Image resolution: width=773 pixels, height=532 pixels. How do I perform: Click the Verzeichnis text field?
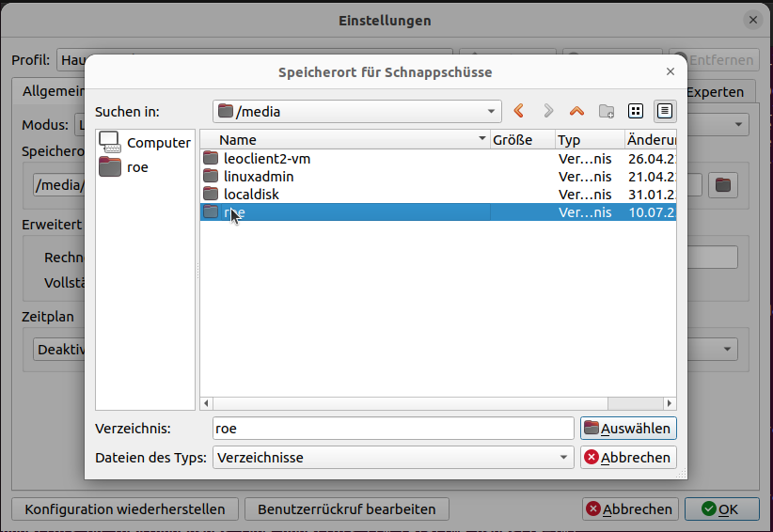pyautogui.click(x=393, y=429)
